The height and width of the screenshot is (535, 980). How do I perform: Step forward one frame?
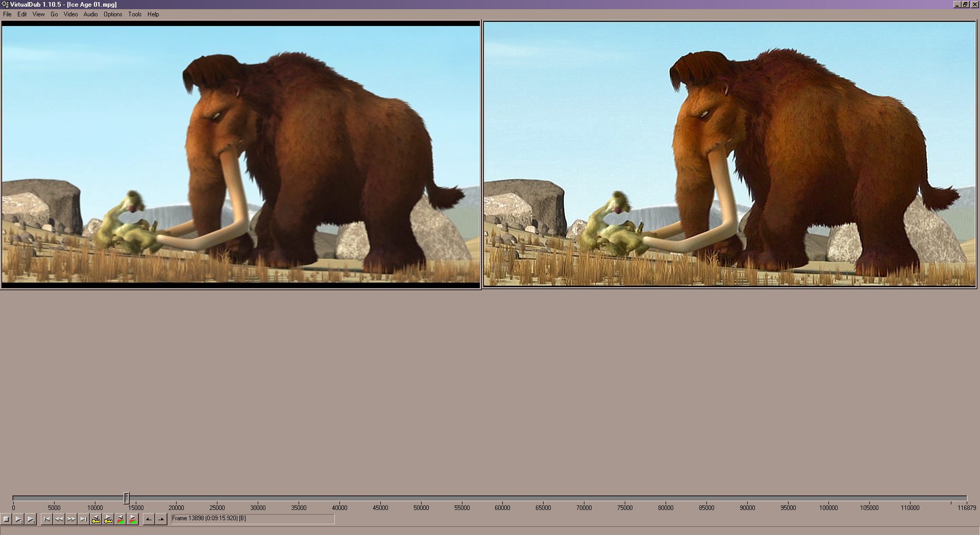pyautogui.click(x=71, y=519)
